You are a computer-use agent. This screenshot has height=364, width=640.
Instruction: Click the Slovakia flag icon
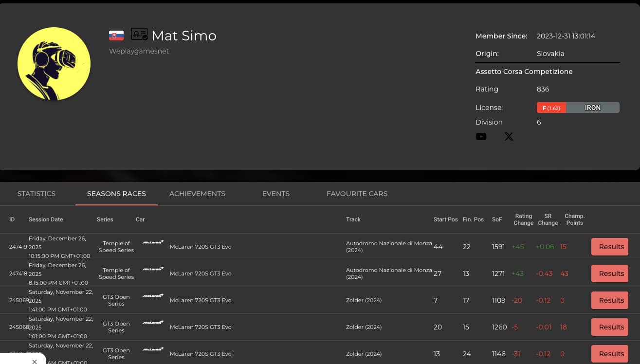[x=116, y=36]
